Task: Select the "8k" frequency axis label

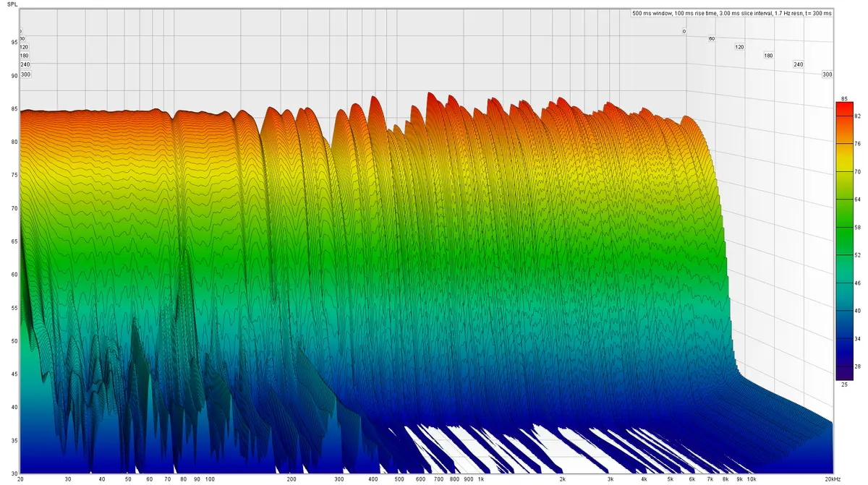Action: click(x=726, y=479)
